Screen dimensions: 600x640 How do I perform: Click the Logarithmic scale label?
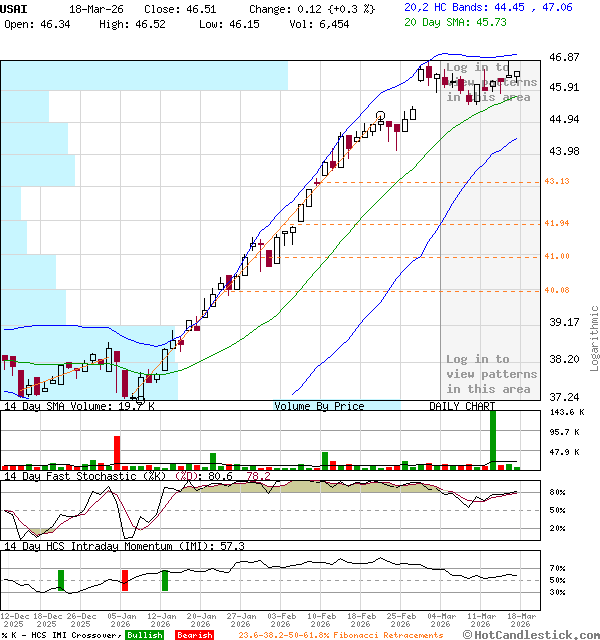(594, 338)
